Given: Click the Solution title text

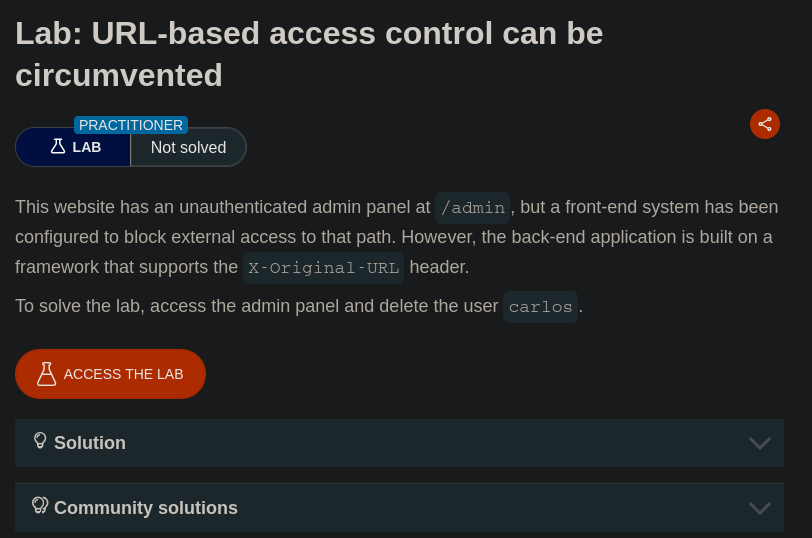Looking at the screenshot, I should 90,443.
